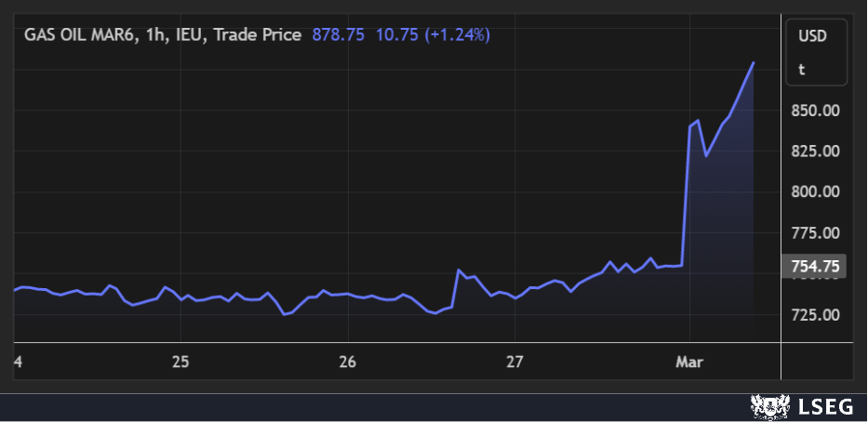Open the Trade Price field label

[x=261, y=34]
